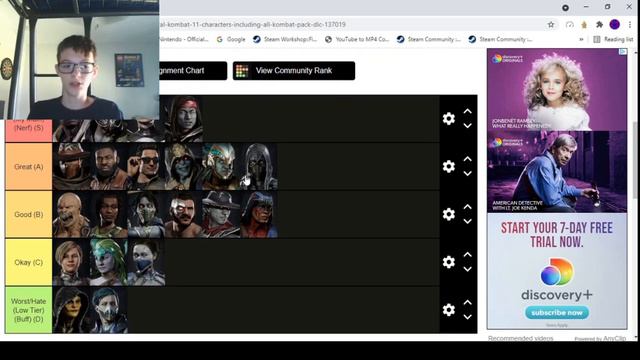Open Chrome three-dot menu
This screenshot has width=640, height=360.
click(x=630, y=24)
